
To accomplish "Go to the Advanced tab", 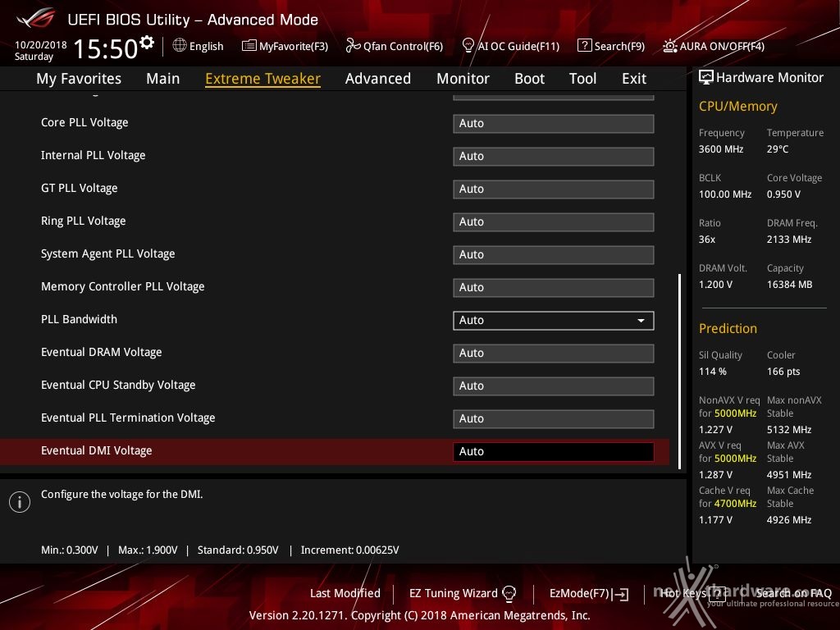I will (378, 78).
